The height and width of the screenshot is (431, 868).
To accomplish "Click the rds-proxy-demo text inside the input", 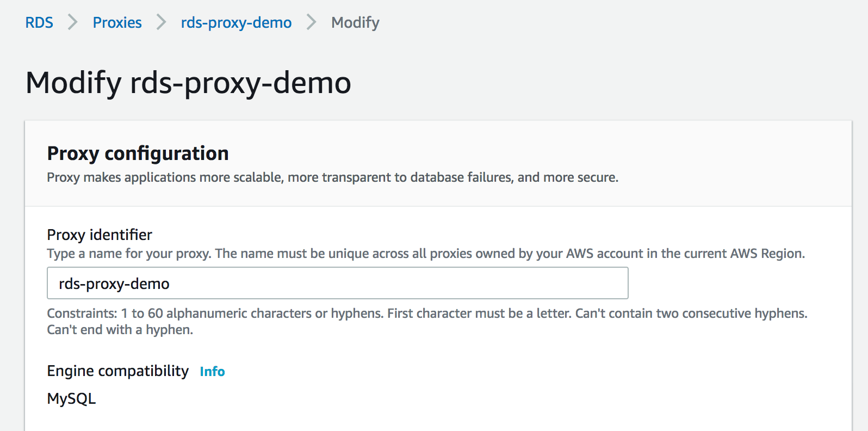I will click(x=114, y=284).
